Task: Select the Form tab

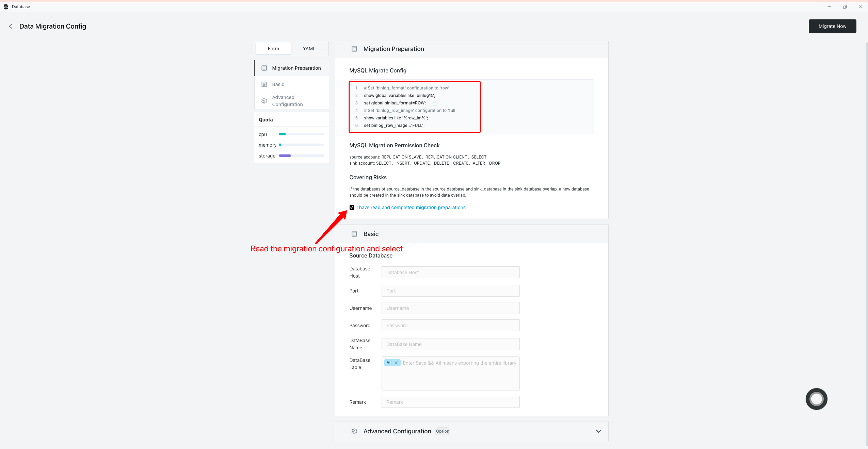Action: tap(273, 49)
